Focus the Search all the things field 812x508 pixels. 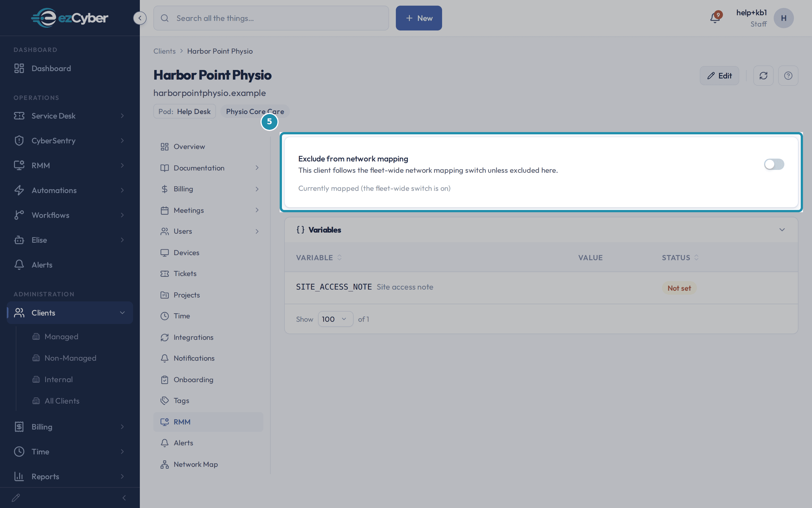271,18
